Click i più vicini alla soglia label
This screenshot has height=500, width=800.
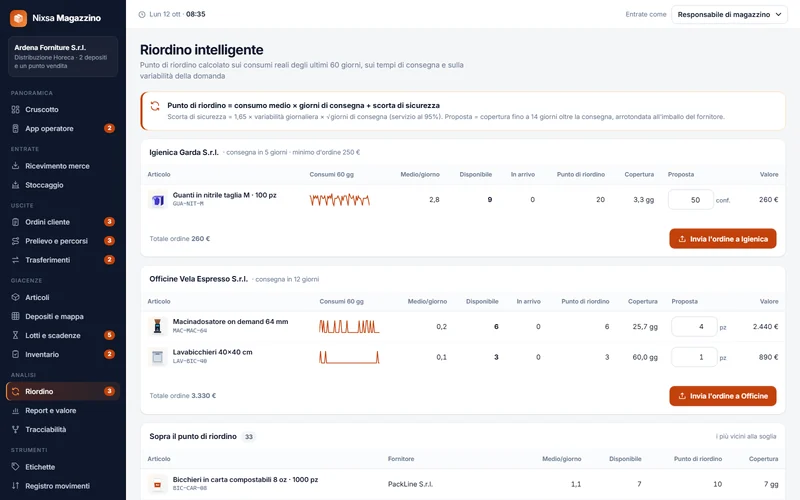[745, 437]
